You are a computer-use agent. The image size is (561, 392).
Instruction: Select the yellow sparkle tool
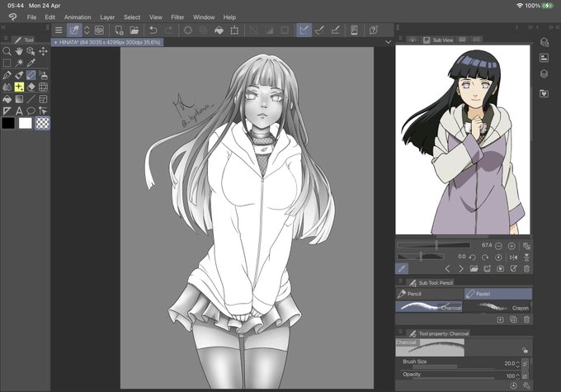point(19,87)
